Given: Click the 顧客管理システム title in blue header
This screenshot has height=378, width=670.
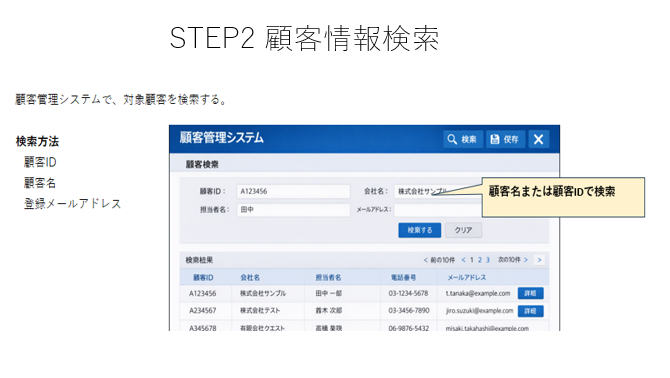Looking at the screenshot, I should (x=221, y=138).
